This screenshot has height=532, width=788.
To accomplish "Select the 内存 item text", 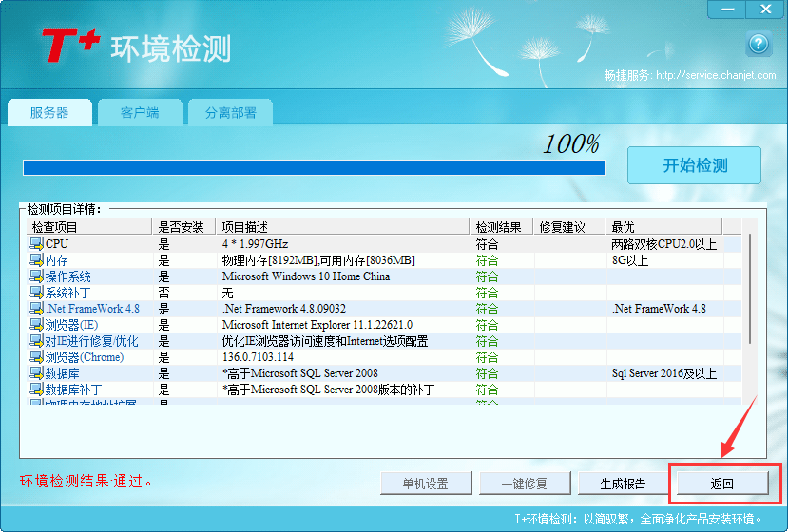I will pos(56,260).
